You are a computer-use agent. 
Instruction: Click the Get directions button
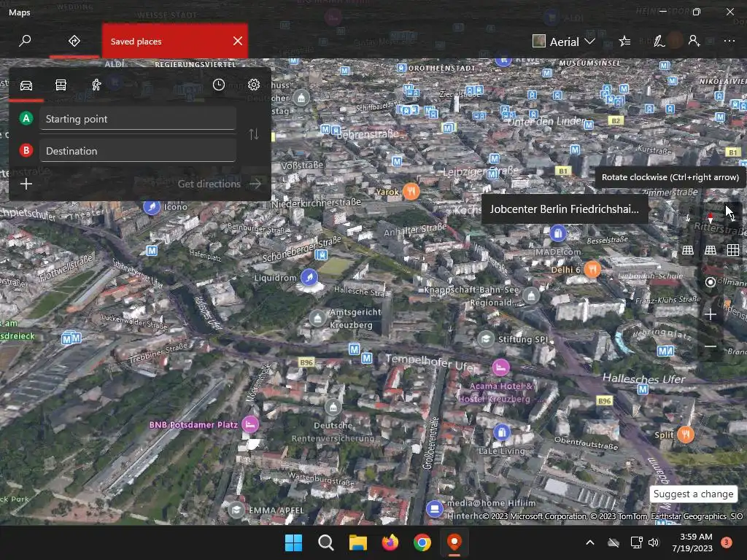click(220, 184)
